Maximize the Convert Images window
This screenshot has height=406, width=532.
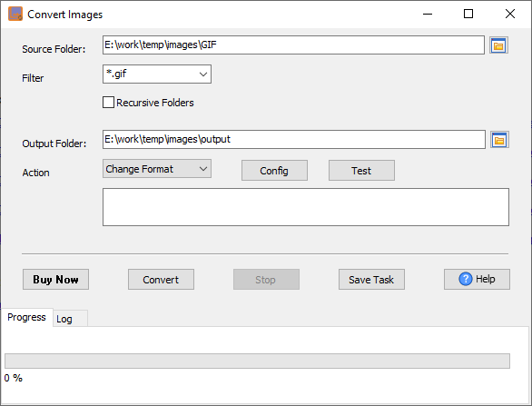[x=468, y=14]
